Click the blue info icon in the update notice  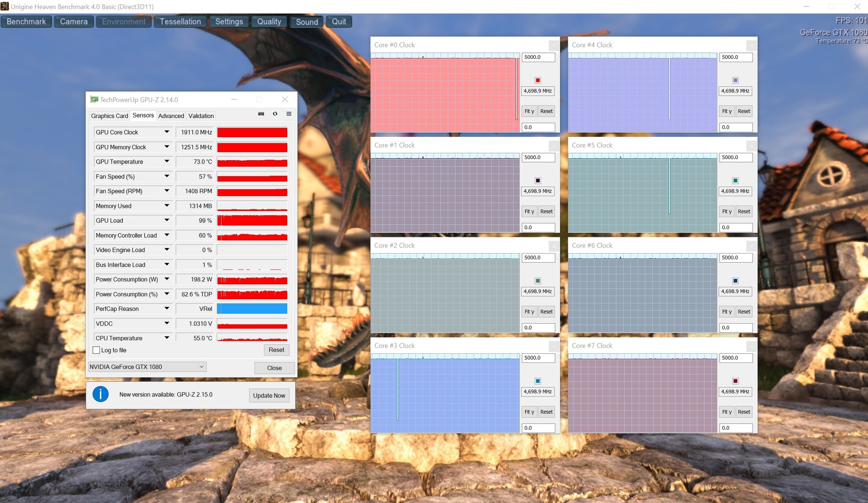pos(100,394)
